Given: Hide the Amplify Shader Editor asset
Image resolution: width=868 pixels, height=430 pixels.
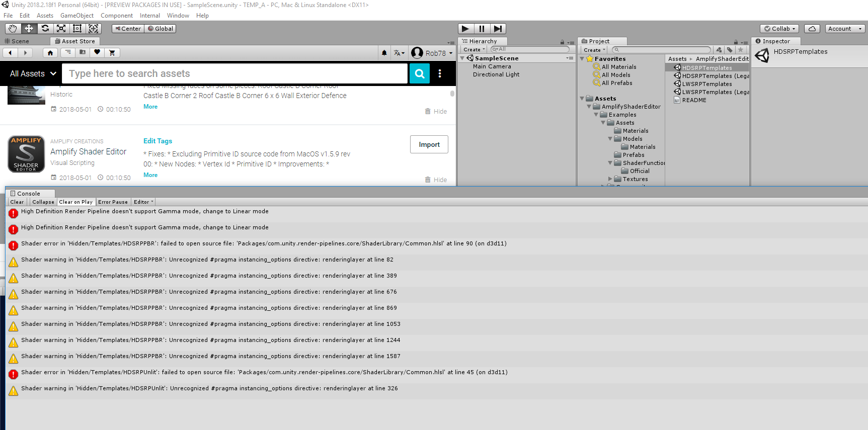Looking at the screenshot, I should tap(436, 180).
